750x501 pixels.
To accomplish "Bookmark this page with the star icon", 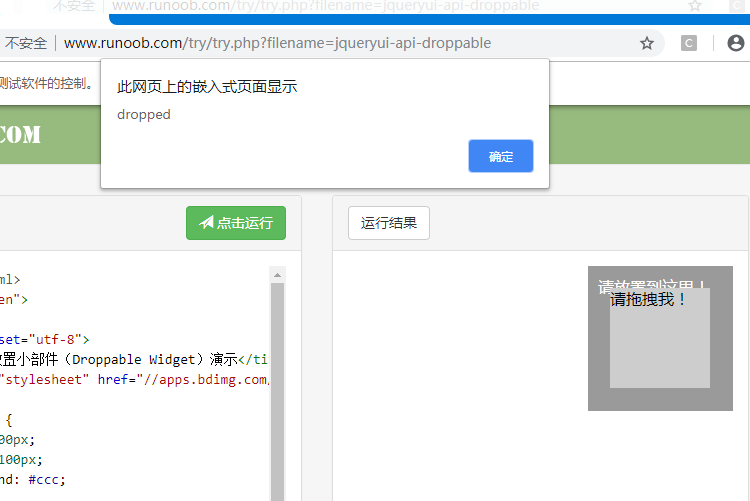I will 647,43.
